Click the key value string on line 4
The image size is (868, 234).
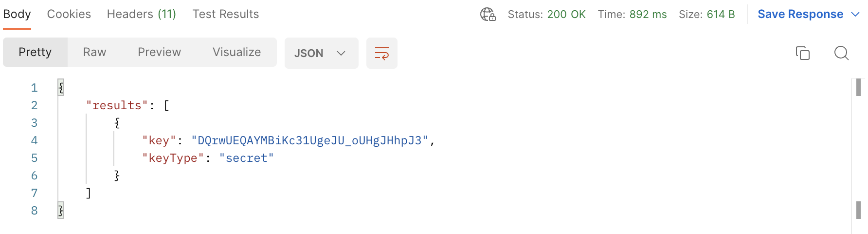coord(309,140)
